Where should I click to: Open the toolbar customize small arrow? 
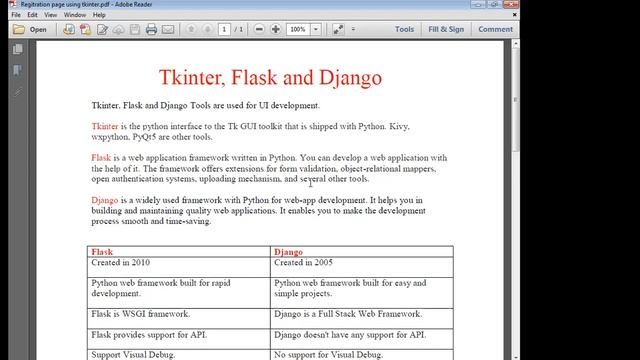353,29
